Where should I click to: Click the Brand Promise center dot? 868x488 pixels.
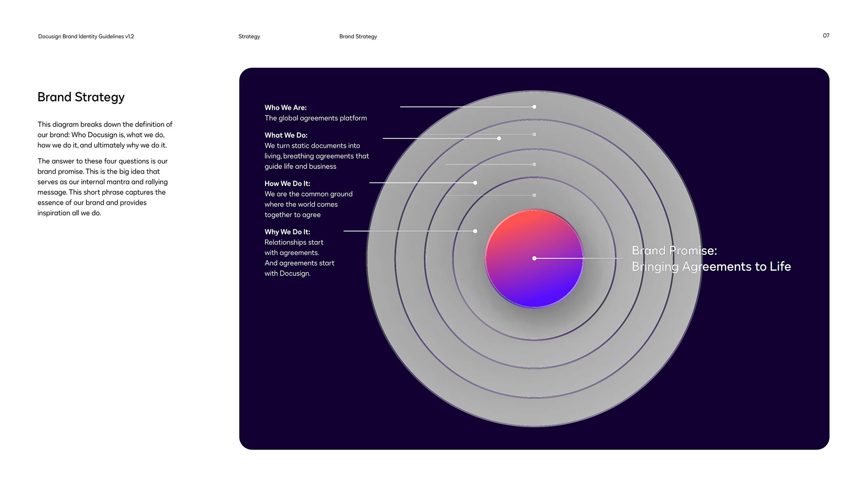tap(534, 258)
